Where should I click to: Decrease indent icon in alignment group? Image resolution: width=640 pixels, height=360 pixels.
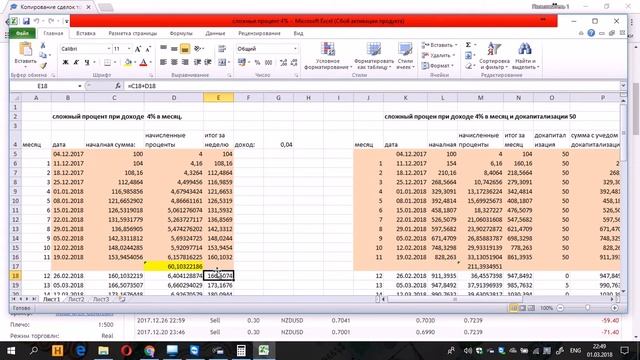(198, 62)
